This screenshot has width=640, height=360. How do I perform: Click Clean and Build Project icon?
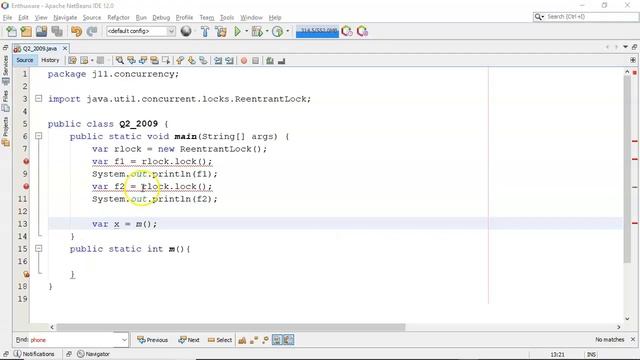coord(221,31)
